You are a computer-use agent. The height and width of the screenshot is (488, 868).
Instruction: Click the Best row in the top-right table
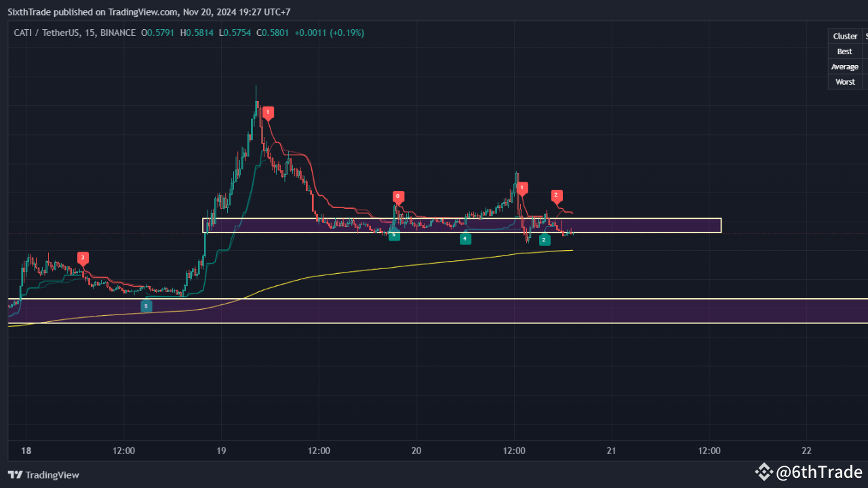(x=844, y=51)
